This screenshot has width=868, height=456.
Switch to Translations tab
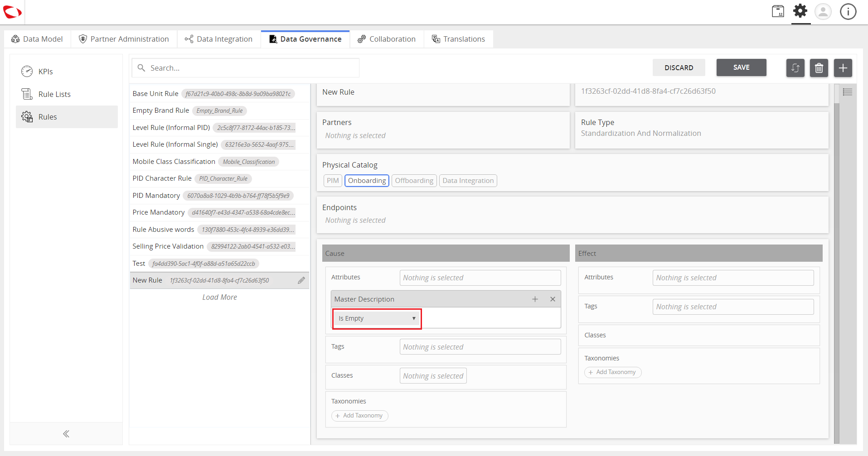pyautogui.click(x=458, y=39)
